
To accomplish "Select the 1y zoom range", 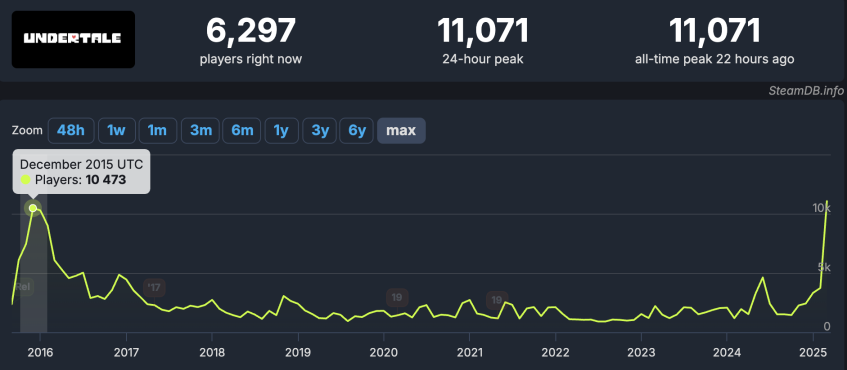I will pos(281,131).
